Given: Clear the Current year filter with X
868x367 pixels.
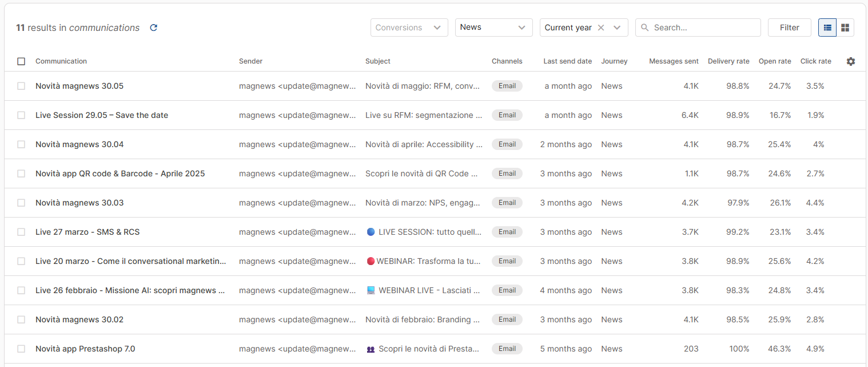Looking at the screenshot, I should (600, 27).
